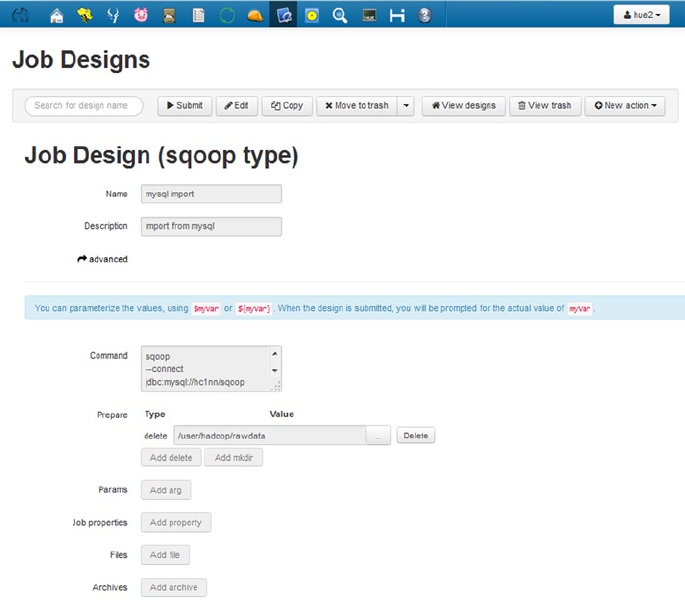Focus the Search for design name field
The width and height of the screenshot is (685, 609).
click(84, 106)
